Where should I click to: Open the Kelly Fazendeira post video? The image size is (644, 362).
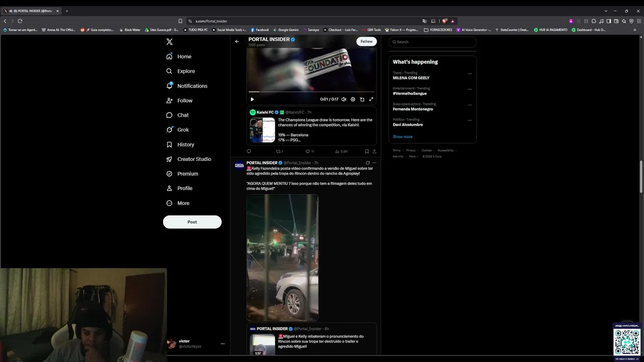282,257
